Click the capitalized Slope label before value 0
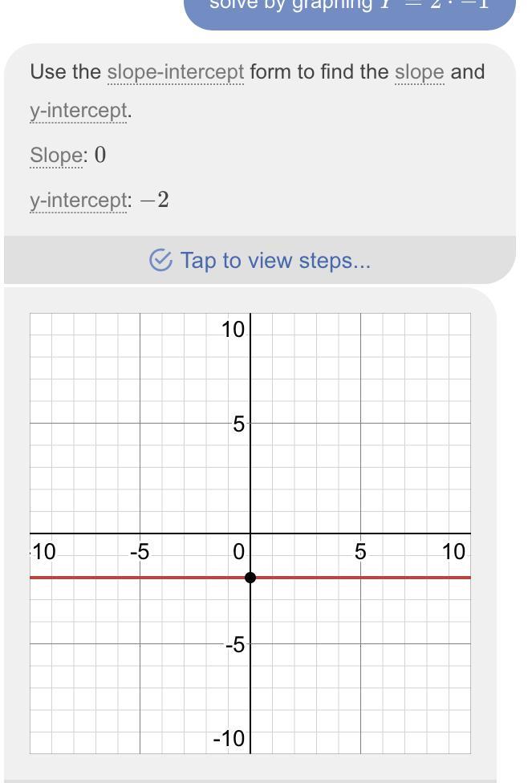This screenshot has width=532, height=783. tap(56, 156)
